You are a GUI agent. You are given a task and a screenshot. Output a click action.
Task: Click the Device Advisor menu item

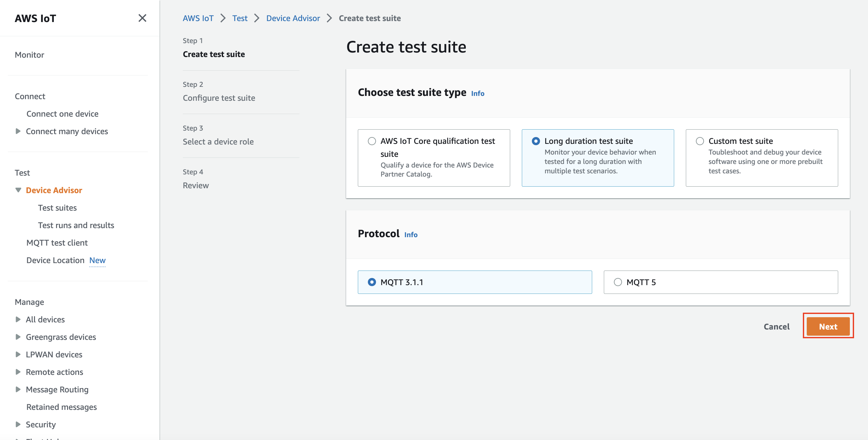tap(54, 190)
